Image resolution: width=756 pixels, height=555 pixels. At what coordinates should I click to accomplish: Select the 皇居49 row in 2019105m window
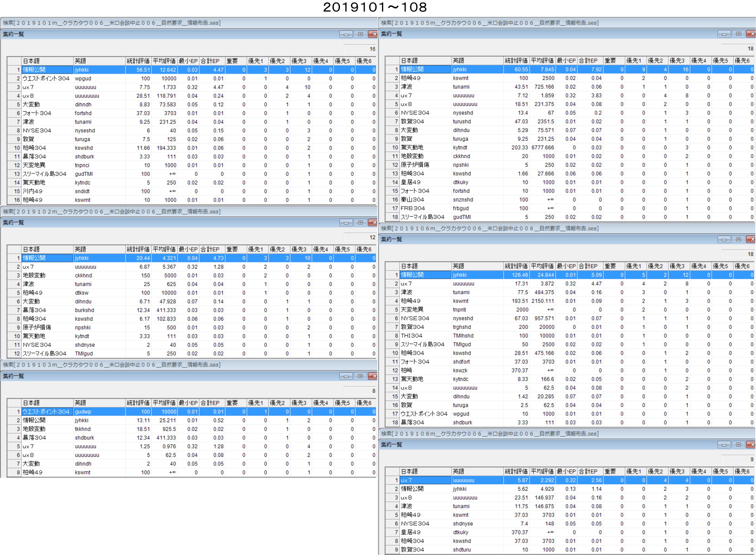coord(570,182)
